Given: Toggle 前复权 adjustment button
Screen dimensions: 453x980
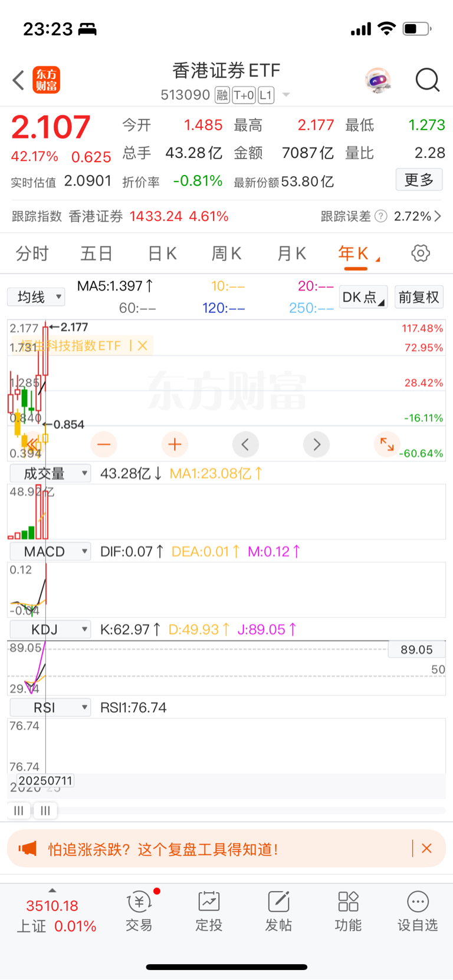Looking at the screenshot, I should tap(419, 297).
